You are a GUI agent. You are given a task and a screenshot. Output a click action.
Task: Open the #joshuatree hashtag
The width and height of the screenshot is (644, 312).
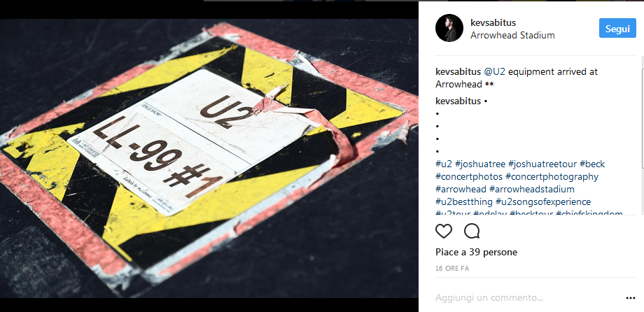tap(479, 164)
